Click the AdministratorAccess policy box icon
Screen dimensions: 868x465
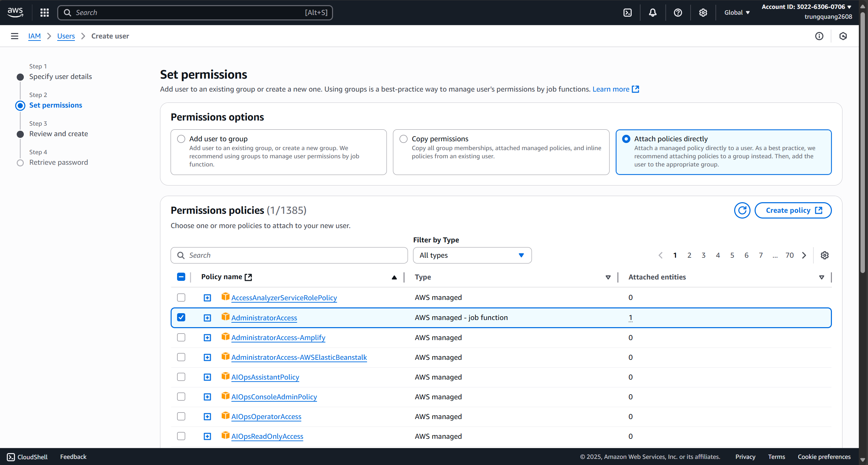[225, 317]
